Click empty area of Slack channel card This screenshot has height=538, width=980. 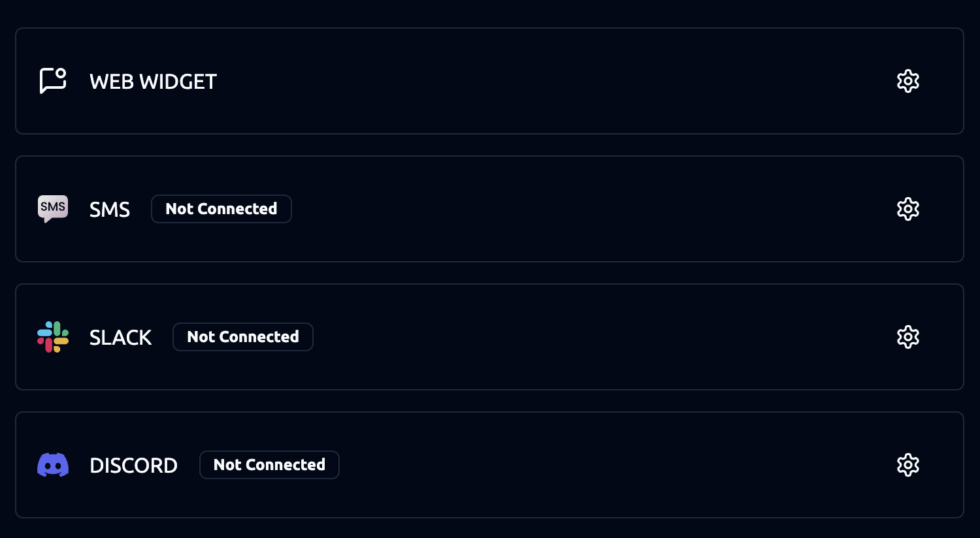click(x=555, y=337)
